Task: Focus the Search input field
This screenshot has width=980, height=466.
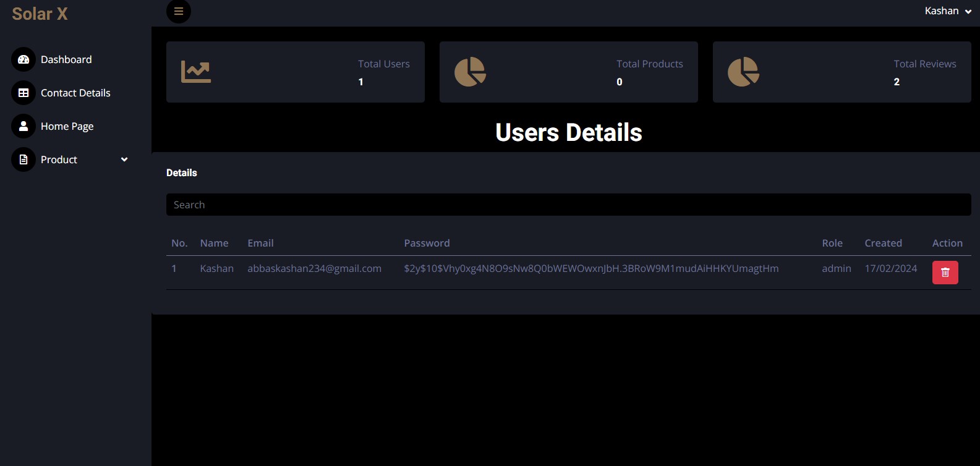Action: click(x=568, y=205)
